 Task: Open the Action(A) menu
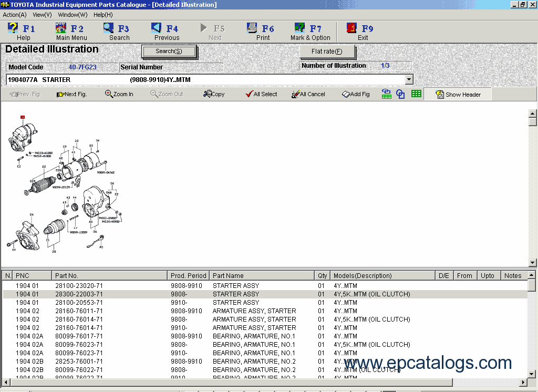click(14, 15)
